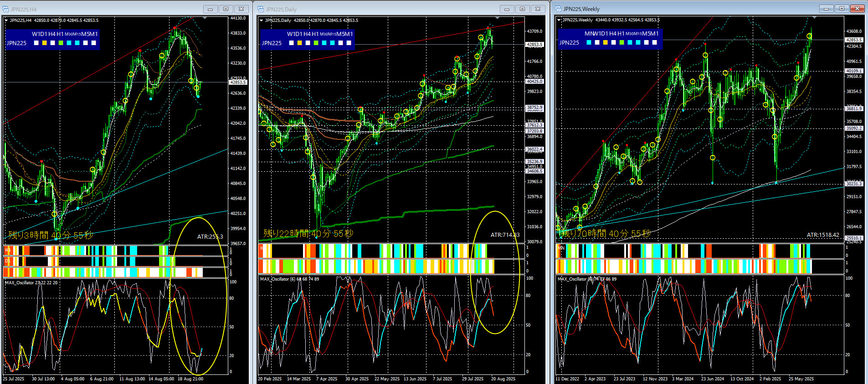Click the 25 May 2025 date on the Weekly time axis
This screenshot has height=384, width=868.
[x=801, y=379]
